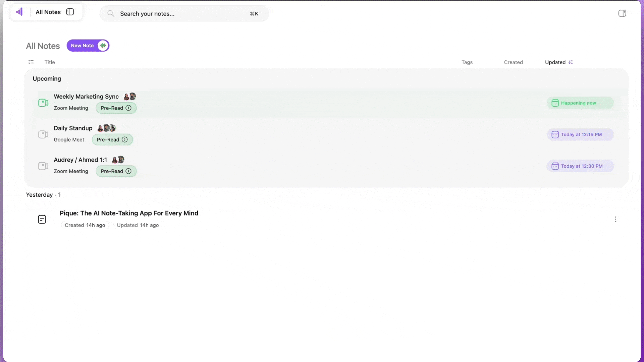Screen dimensions: 644x362
Task: Click the Daily Standup video camera icon
Action: (x=43, y=134)
